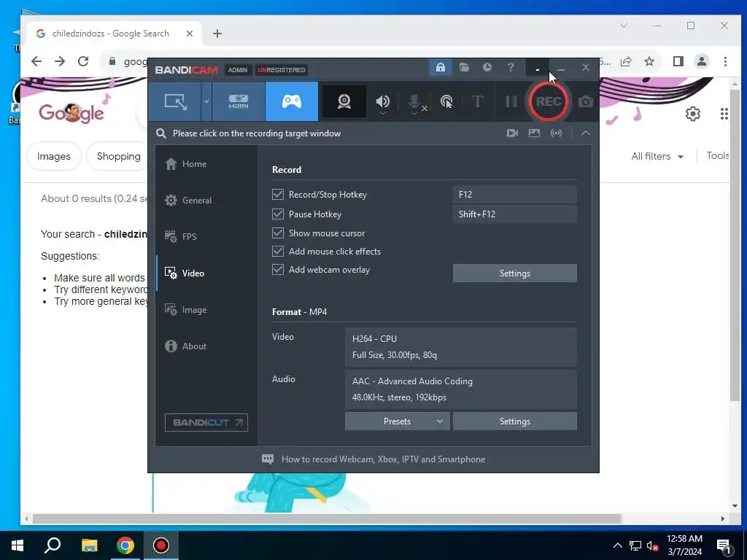This screenshot has height=560, width=747.
Task: Open Windows Start menu
Action: [x=18, y=545]
